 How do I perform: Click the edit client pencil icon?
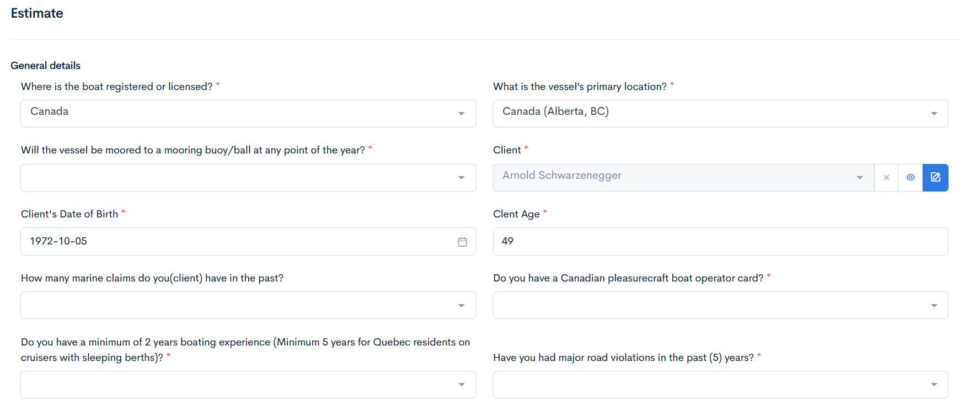935,177
